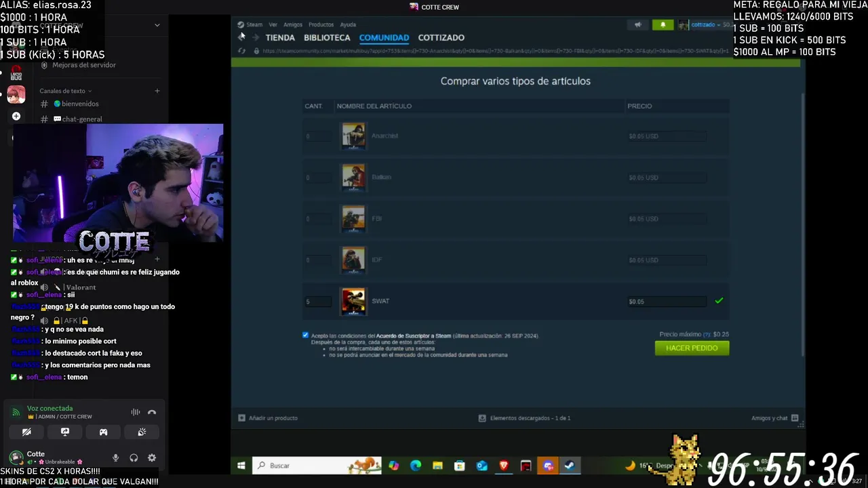Open Steam notifications green bell

pyautogui.click(x=663, y=25)
